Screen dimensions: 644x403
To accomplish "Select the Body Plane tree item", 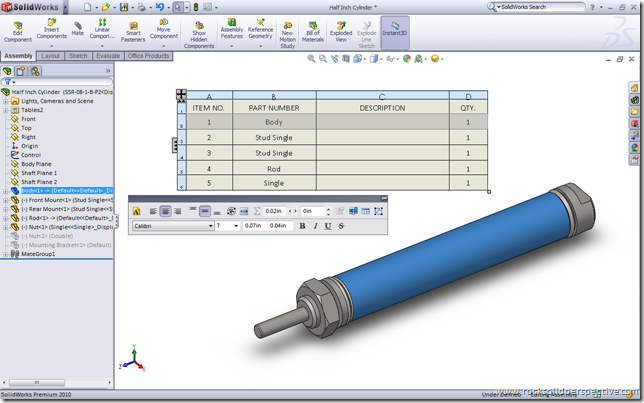I will pos(36,164).
